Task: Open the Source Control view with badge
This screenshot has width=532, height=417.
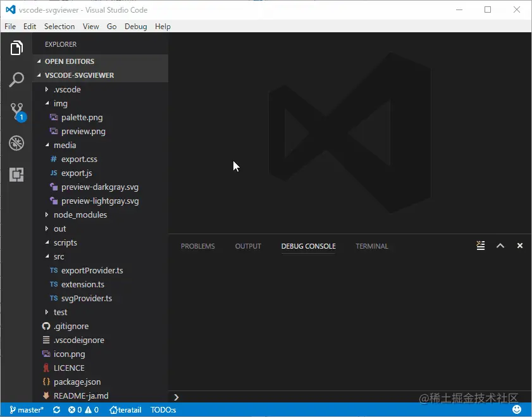Action: click(18, 112)
